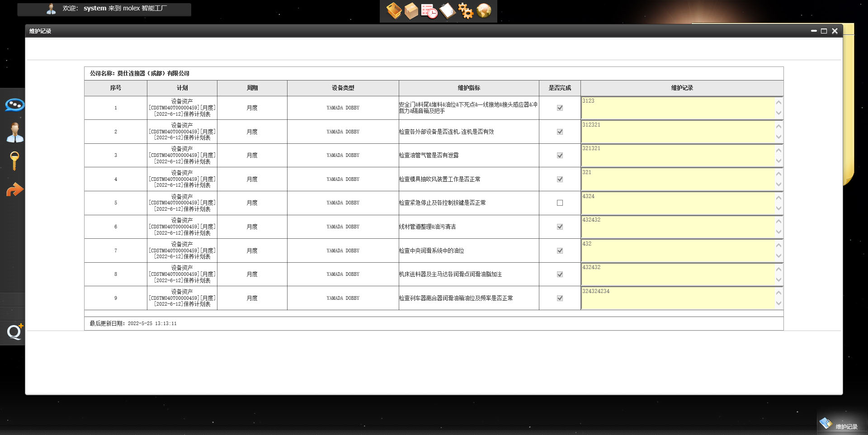Check the completion box for row 5
Image resolution: width=868 pixels, height=435 pixels.
click(x=560, y=203)
